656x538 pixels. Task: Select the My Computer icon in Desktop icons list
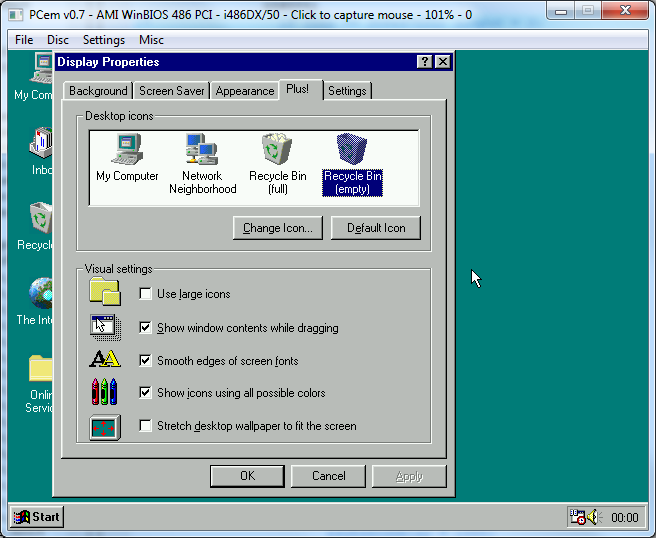tap(127, 158)
